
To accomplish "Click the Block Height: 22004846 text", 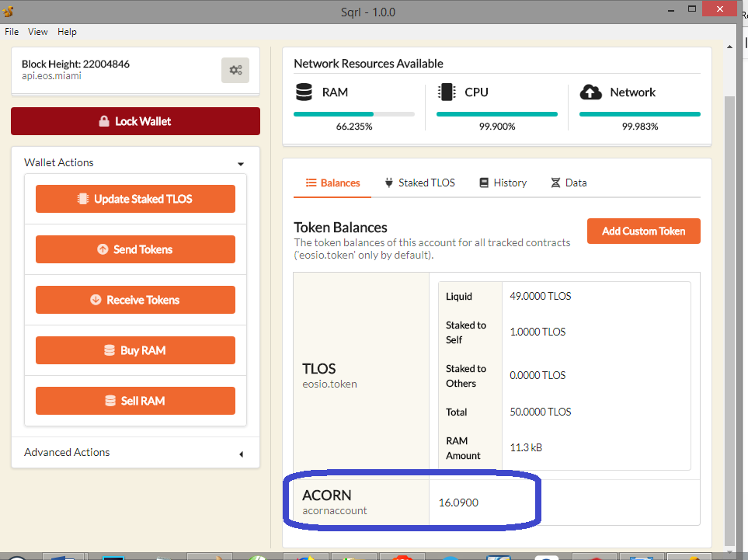I will (75, 64).
